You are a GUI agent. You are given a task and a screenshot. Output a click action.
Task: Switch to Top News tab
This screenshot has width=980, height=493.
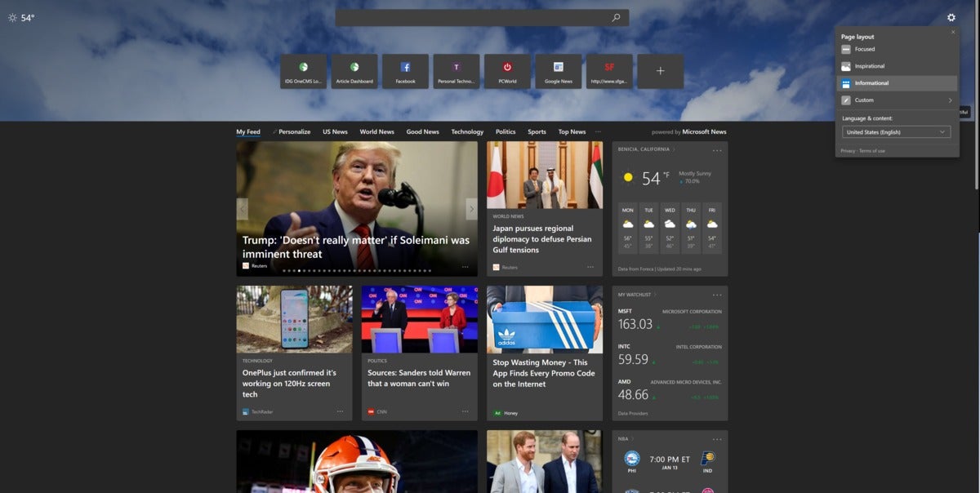(572, 131)
